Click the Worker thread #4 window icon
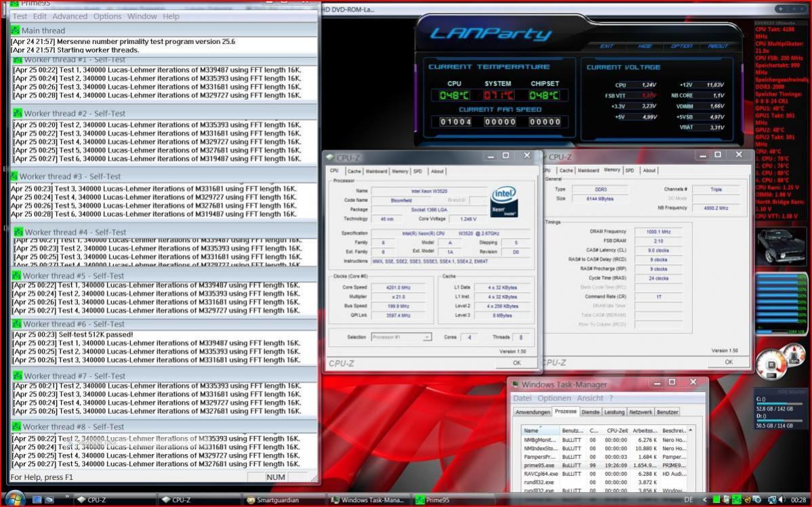Image resolution: width=812 pixels, height=507 pixels. [x=18, y=232]
